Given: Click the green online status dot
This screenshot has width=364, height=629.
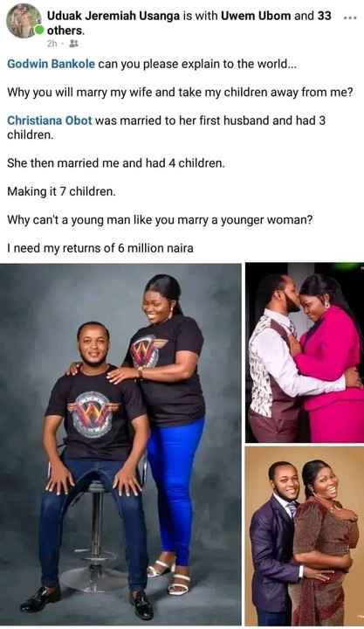Looking at the screenshot, I should pyautogui.click(x=39, y=30).
